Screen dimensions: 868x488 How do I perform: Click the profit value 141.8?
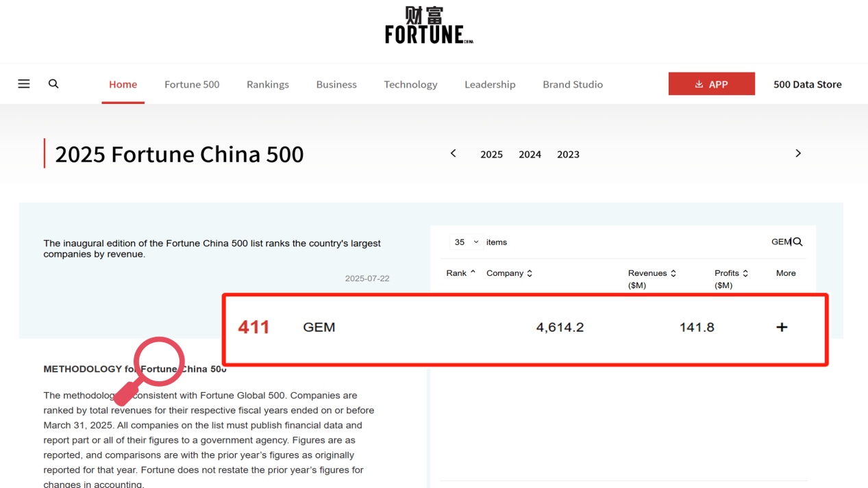point(697,327)
